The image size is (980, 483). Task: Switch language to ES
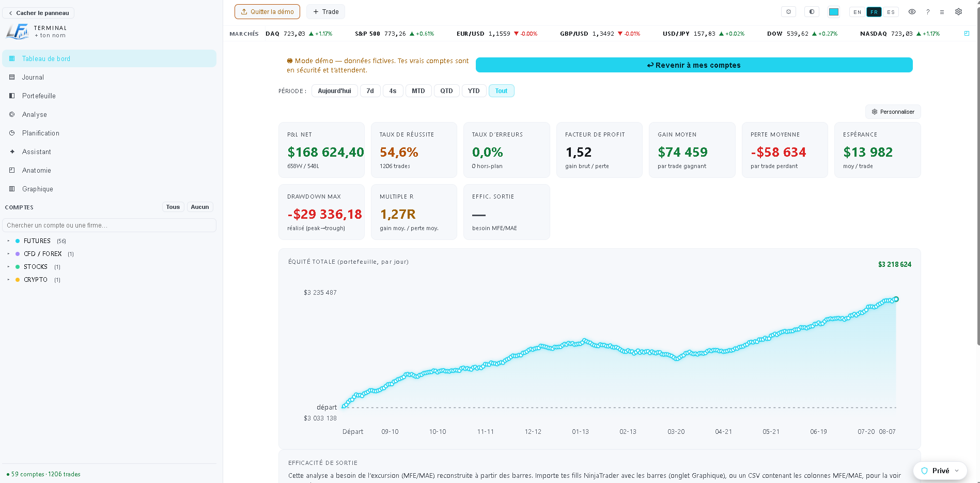coord(891,12)
